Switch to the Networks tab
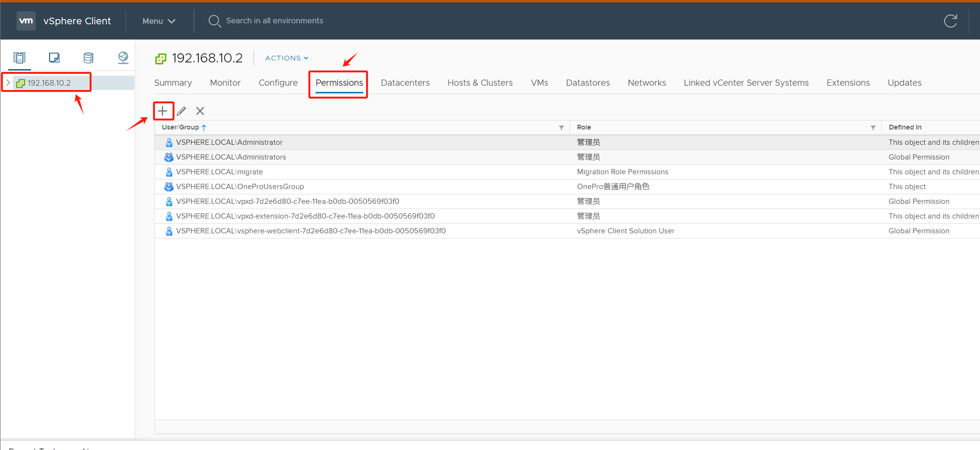Screen dimensions: 980x450 647,83
